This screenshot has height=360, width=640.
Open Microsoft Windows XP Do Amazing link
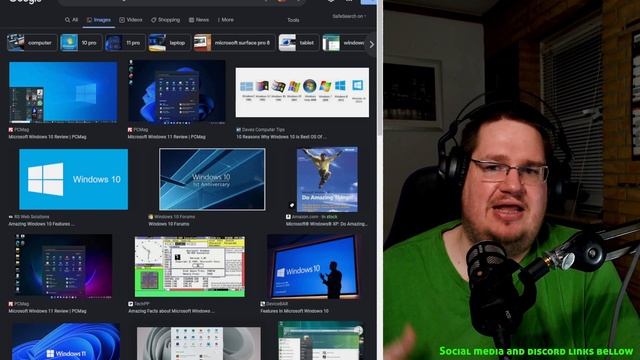[327, 224]
